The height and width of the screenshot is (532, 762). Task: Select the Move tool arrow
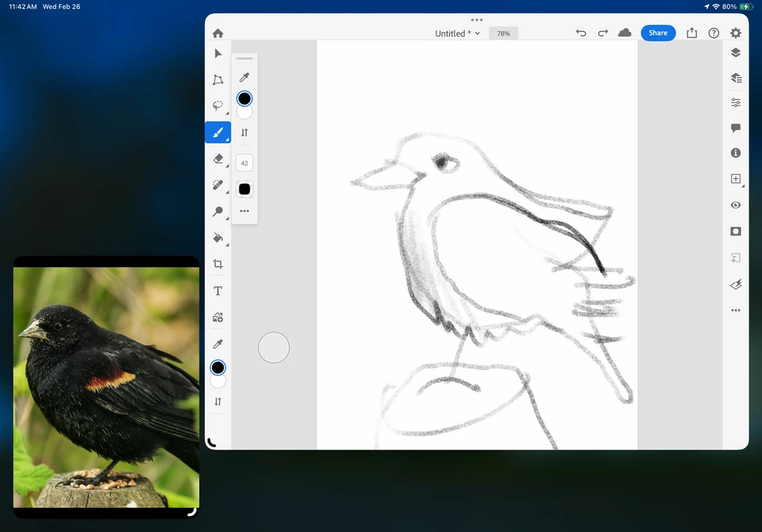[218, 53]
